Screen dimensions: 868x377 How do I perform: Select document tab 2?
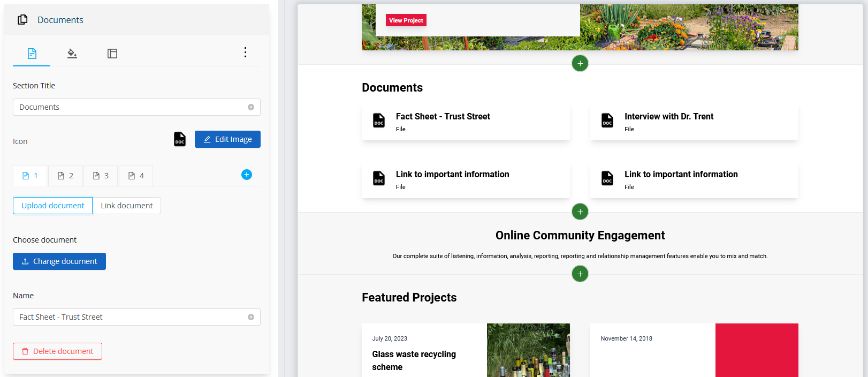click(x=65, y=176)
